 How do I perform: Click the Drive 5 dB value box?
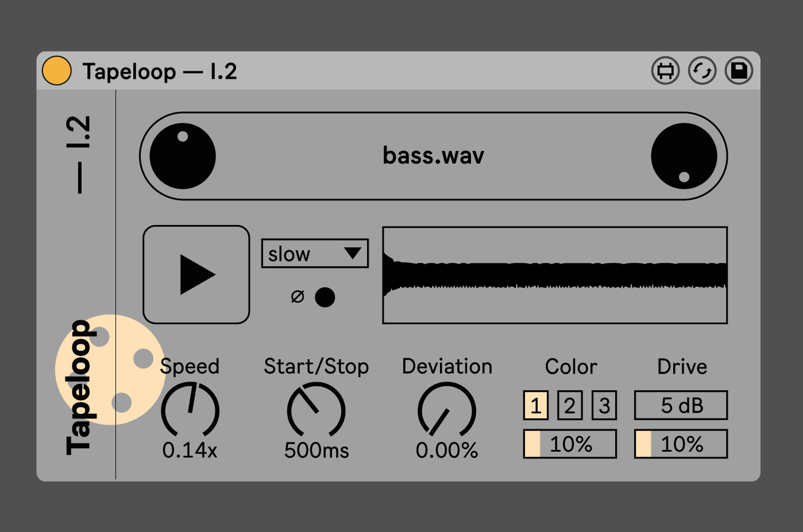(x=681, y=406)
